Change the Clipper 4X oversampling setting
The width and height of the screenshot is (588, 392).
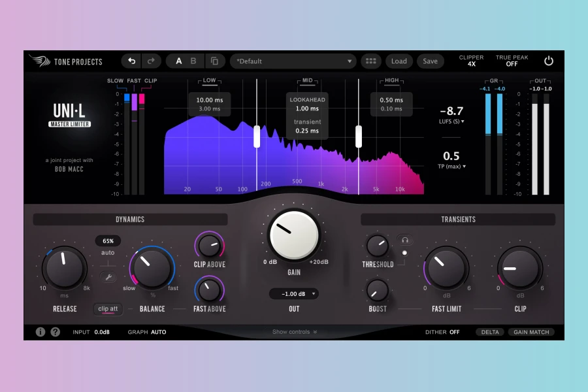[x=471, y=61]
